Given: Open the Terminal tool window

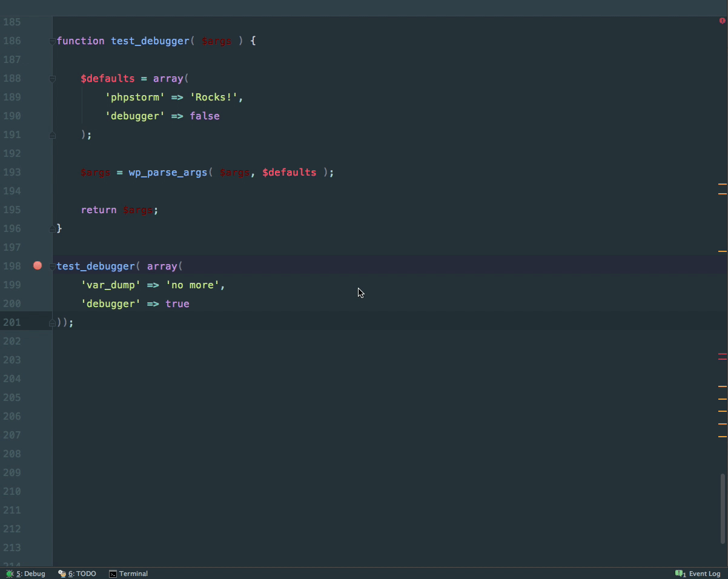Looking at the screenshot, I should point(128,574).
